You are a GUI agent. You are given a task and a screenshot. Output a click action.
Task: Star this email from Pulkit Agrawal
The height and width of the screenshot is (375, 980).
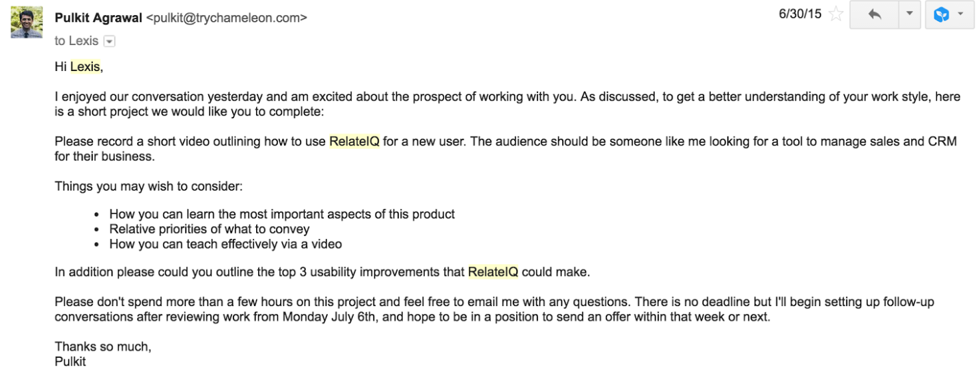835,14
